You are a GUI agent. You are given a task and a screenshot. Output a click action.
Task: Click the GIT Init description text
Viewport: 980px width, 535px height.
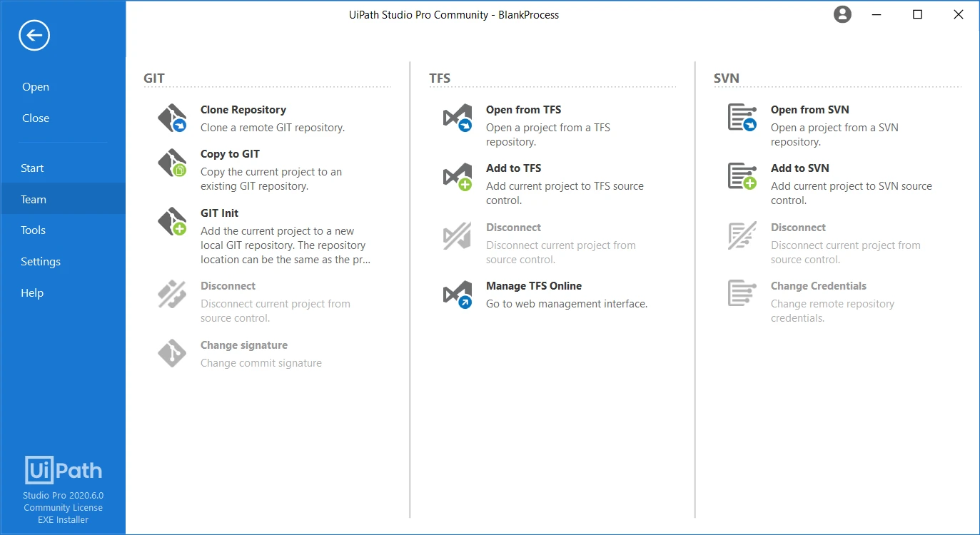tap(286, 245)
